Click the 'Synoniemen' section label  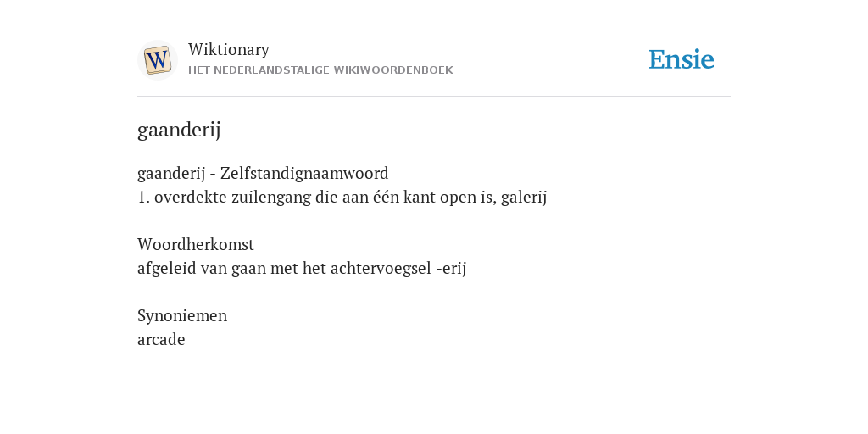point(182,315)
